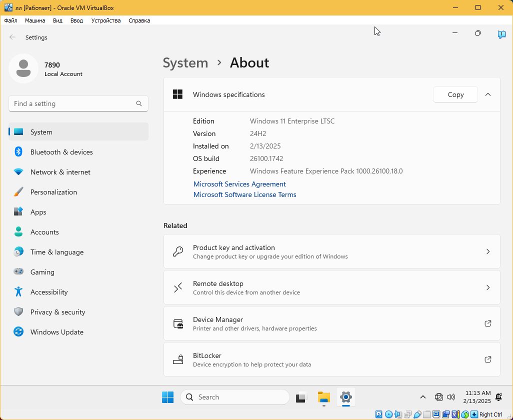Open Product key and activation
The image size is (513, 420).
tap(331, 251)
